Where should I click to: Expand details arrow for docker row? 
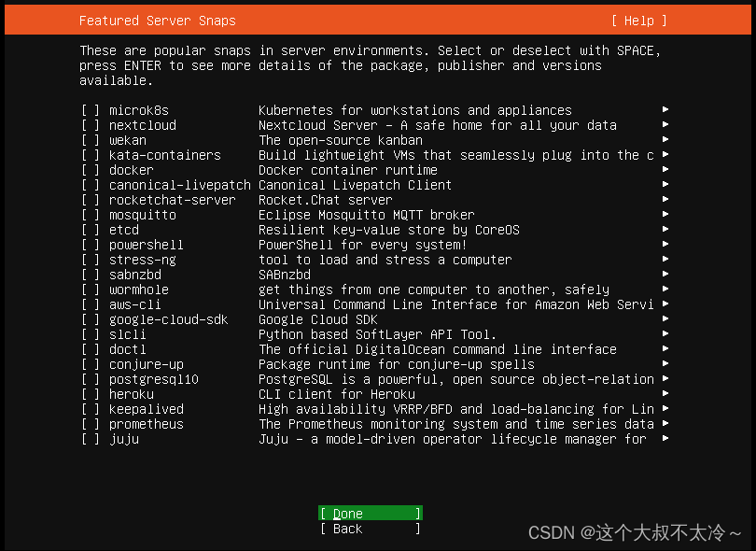(x=665, y=169)
